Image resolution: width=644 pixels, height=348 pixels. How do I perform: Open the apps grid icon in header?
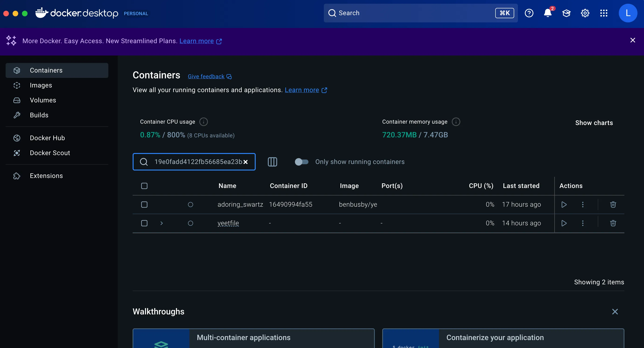(604, 13)
